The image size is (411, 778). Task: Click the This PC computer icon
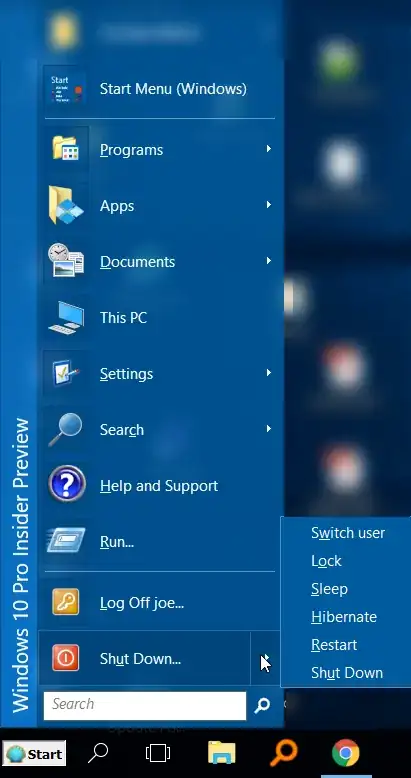[67, 318]
